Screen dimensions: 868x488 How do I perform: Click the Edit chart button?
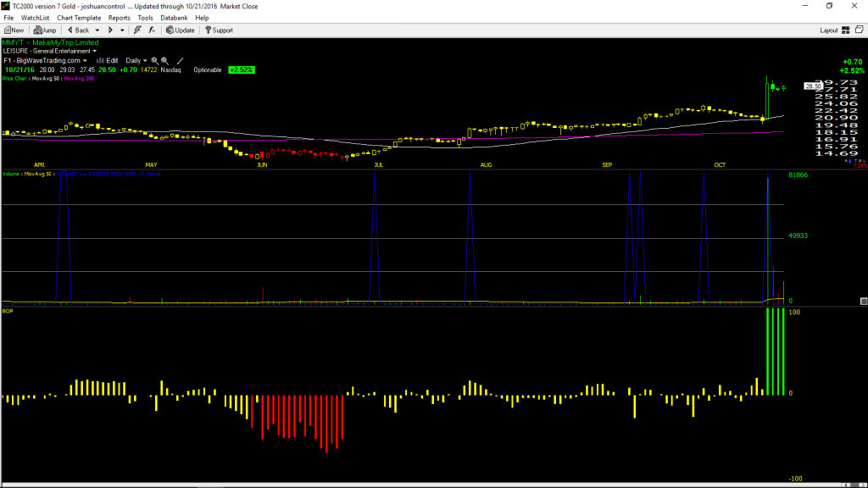108,61
